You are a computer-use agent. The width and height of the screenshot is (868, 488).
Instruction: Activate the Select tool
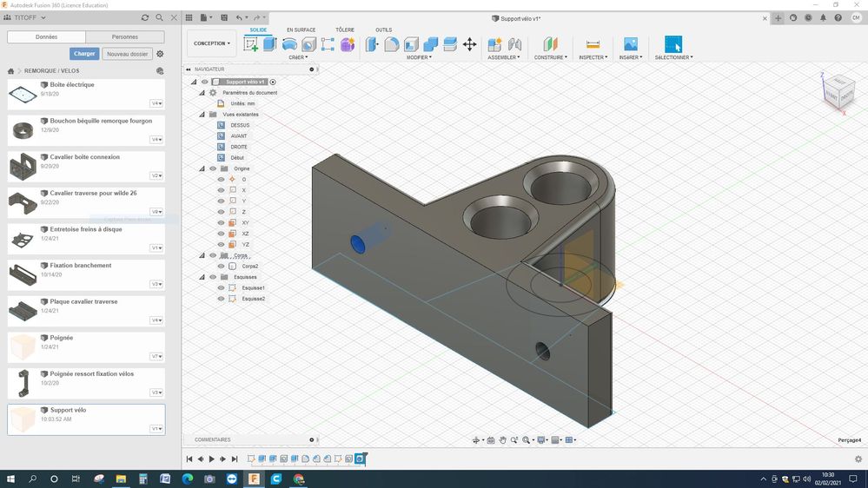673,44
